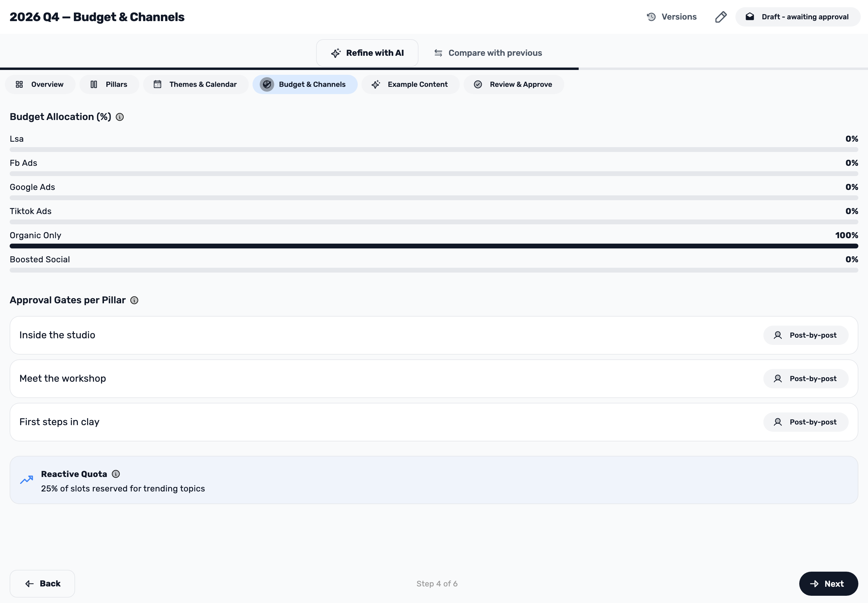Open Compare with previous
Image resolution: width=868 pixels, height=603 pixels.
488,53
